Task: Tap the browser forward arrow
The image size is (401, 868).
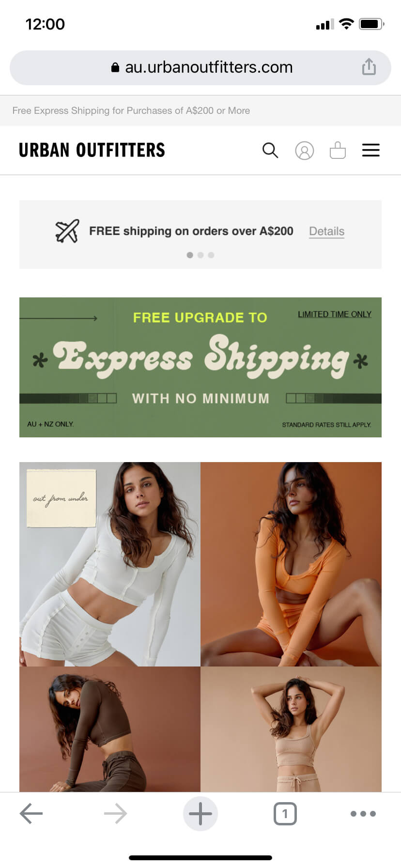Action: (116, 813)
